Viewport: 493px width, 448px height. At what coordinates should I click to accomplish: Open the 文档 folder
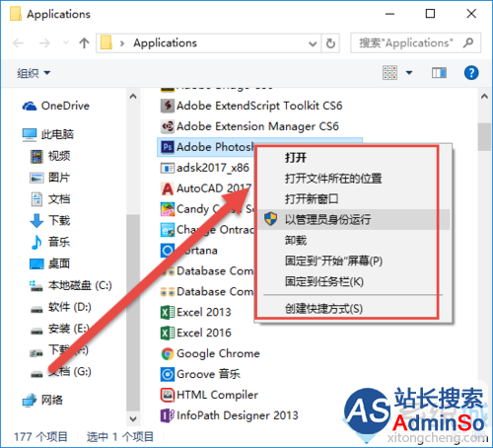50,199
